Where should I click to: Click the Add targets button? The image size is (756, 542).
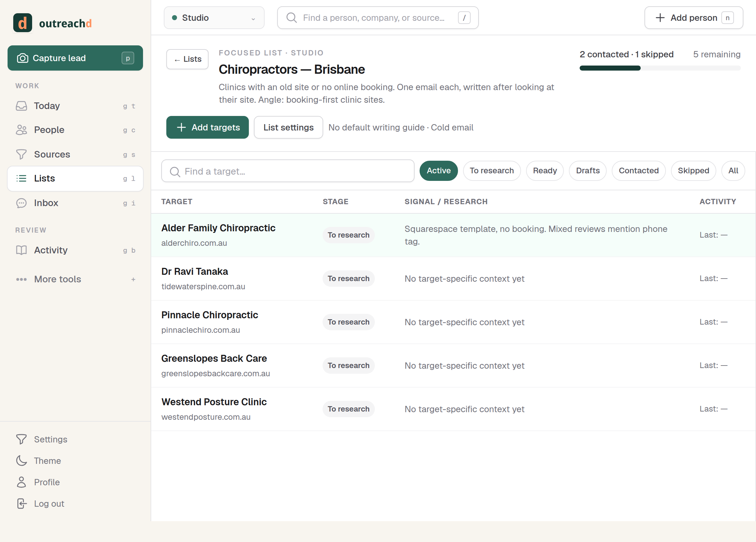pyautogui.click(x=207, y=127)
